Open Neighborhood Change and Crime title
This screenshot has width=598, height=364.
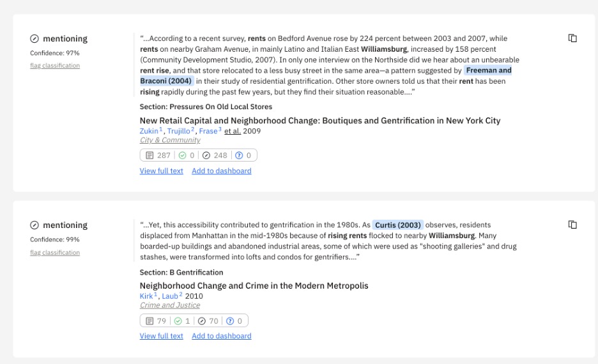pos(254,285)
